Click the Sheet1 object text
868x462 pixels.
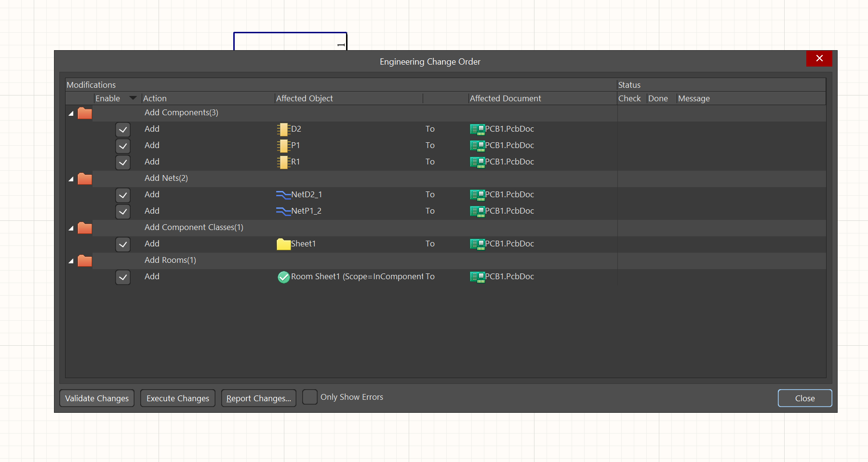point(303,244)
